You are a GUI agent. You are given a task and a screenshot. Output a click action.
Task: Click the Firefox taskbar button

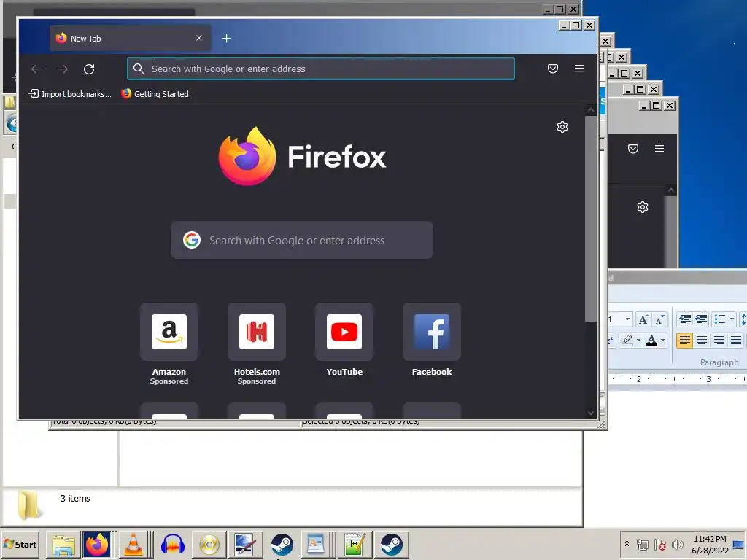point(97,544)
